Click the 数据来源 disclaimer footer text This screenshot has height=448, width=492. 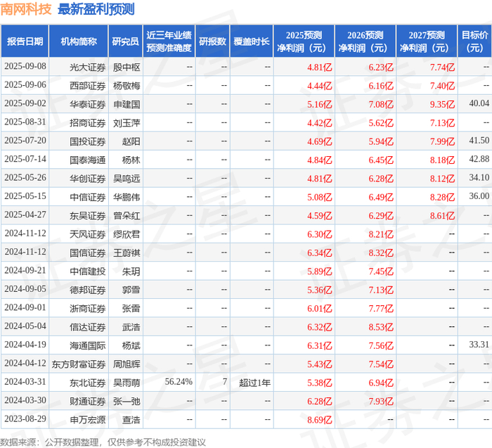pyautogui.click(x=103, y=442)
